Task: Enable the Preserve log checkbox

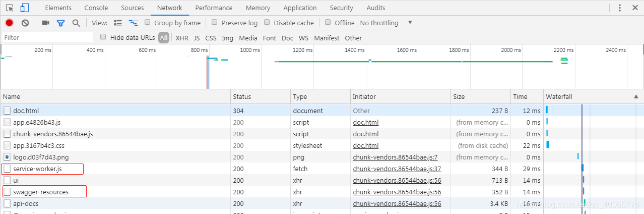Action: (215, 23)
